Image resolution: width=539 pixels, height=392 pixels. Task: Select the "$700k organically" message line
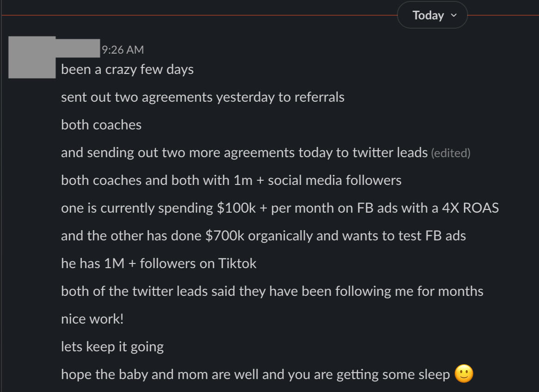pos(263,236)
